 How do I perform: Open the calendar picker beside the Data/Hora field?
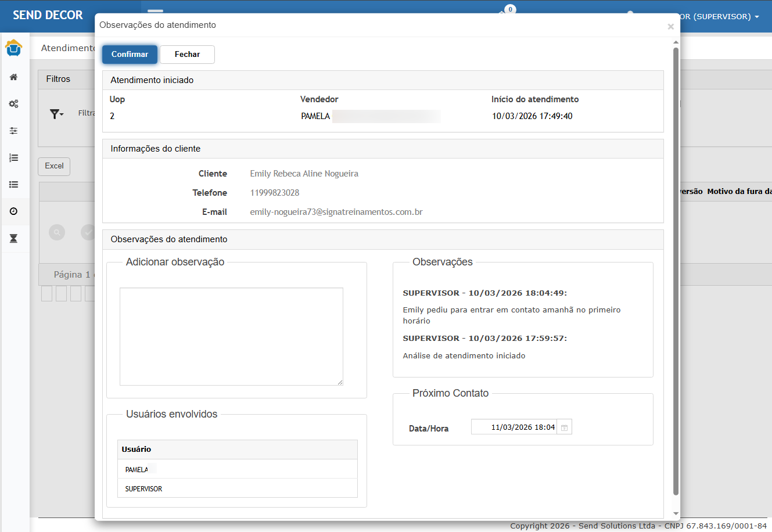point(564,427)
